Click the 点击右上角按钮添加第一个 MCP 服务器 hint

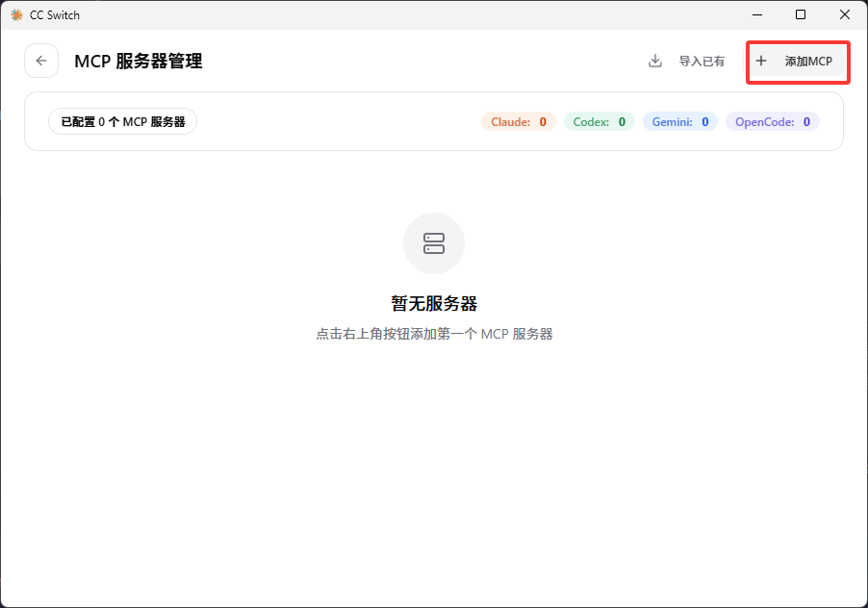tap(434, 334)
